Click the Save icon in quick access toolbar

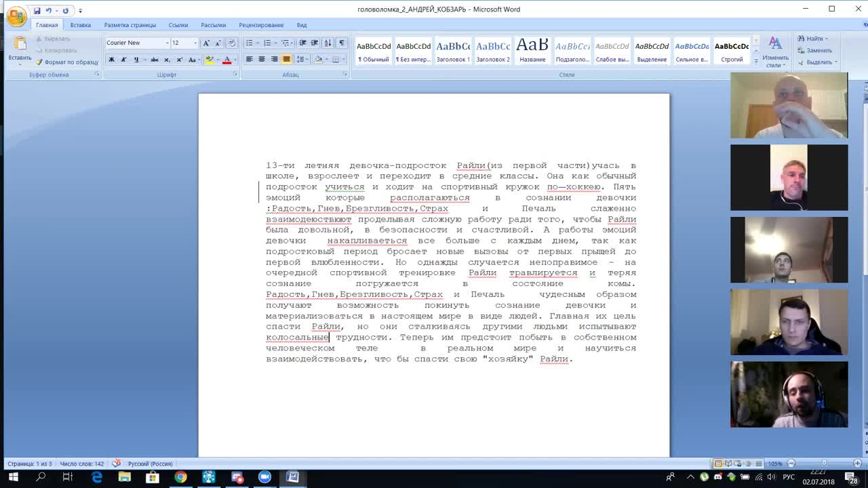tap(37, 11)
